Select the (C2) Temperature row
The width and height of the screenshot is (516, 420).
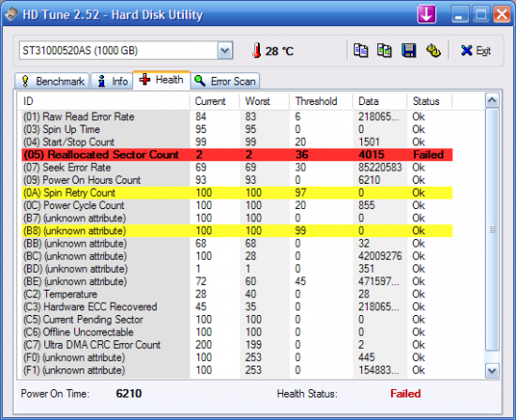[x=237, y=294]
